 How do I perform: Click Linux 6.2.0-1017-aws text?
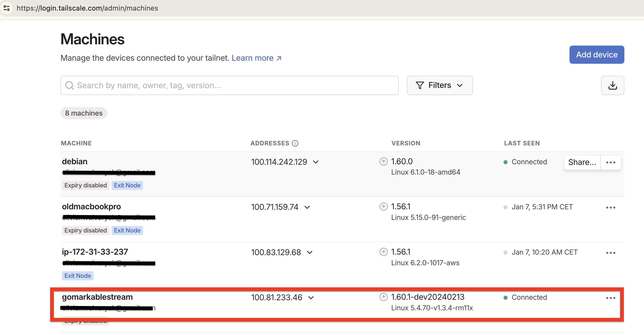coord(425,263)
